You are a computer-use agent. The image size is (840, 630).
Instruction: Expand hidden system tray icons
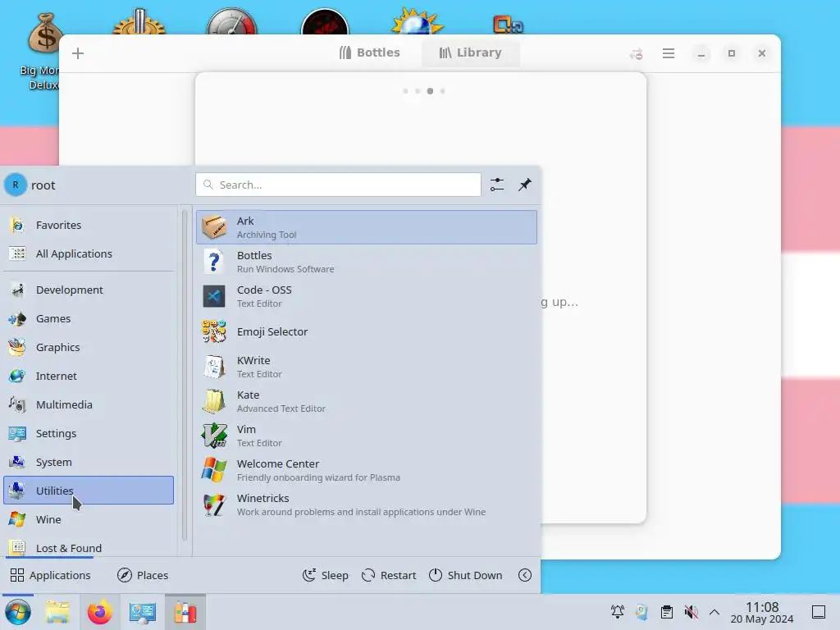pos(714,612)
